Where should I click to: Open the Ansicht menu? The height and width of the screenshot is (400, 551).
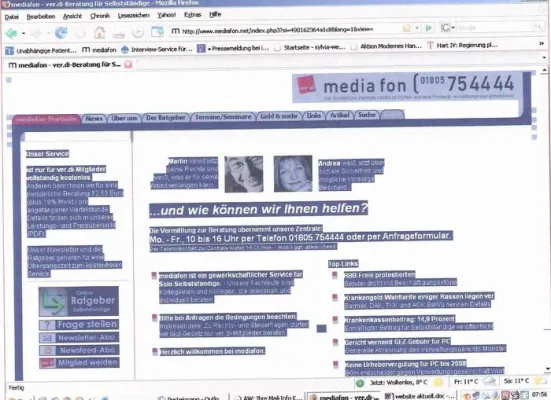click(72, 16)
